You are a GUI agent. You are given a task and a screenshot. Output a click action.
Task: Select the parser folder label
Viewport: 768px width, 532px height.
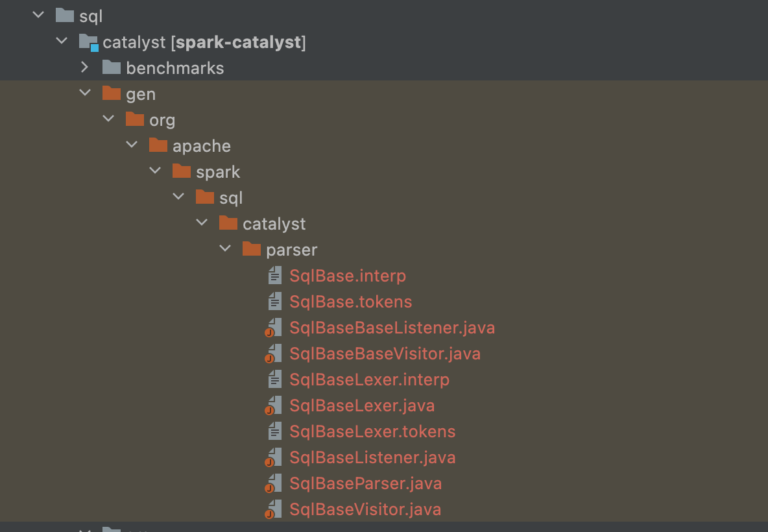[291, 250]
